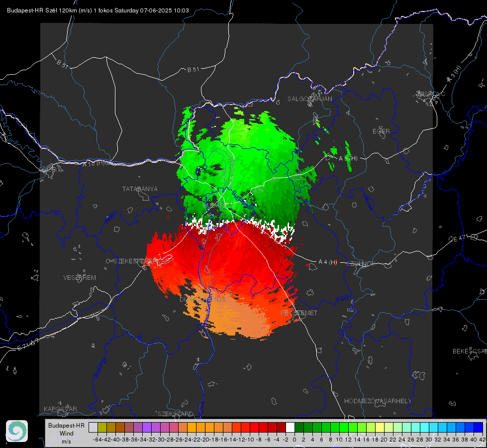Click the TATABÁNYA city label

pyautogui.click(x=140, y=189)
